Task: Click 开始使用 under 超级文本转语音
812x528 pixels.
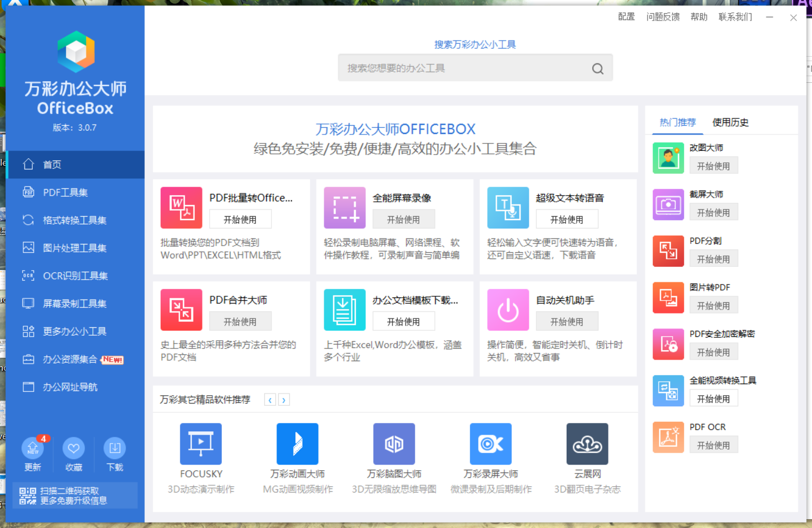Action: pyautogui.click(x=567, y=220)
